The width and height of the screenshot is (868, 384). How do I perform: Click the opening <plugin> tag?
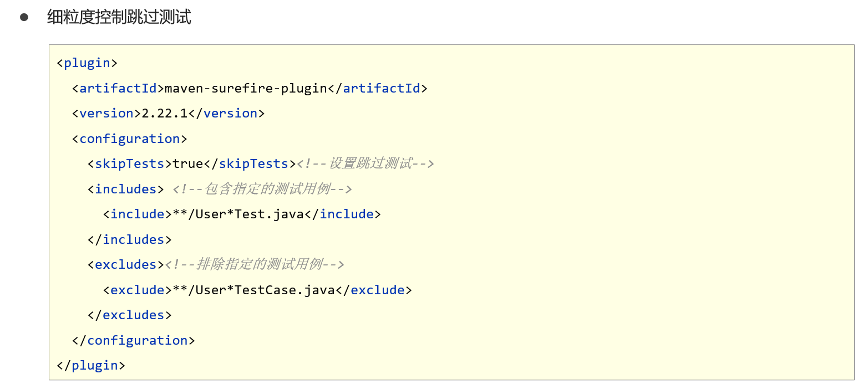(x=87, y=63)
